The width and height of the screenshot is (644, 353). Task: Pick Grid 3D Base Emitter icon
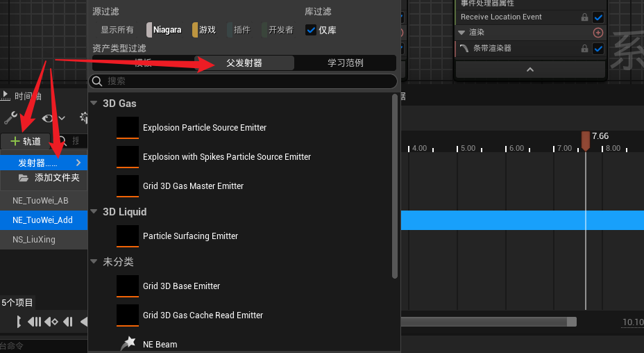[127, 286]
